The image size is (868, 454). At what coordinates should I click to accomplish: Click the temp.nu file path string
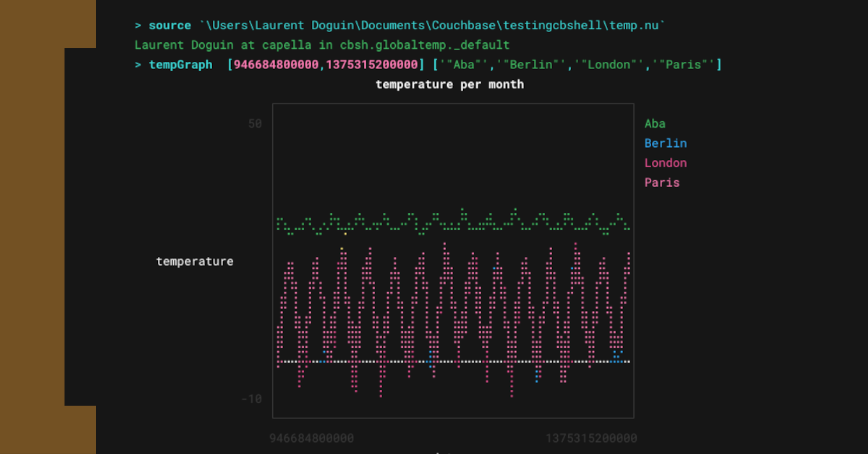[x=432, y=26]
